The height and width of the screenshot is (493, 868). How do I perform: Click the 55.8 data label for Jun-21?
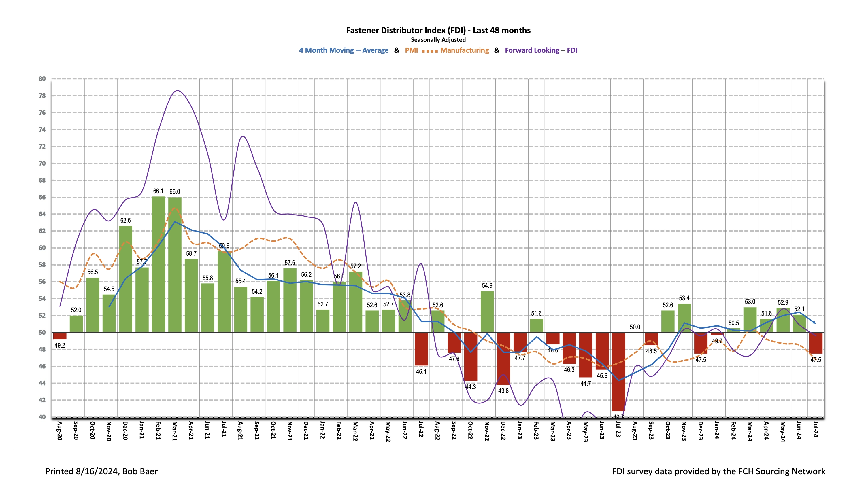(208, 278)
